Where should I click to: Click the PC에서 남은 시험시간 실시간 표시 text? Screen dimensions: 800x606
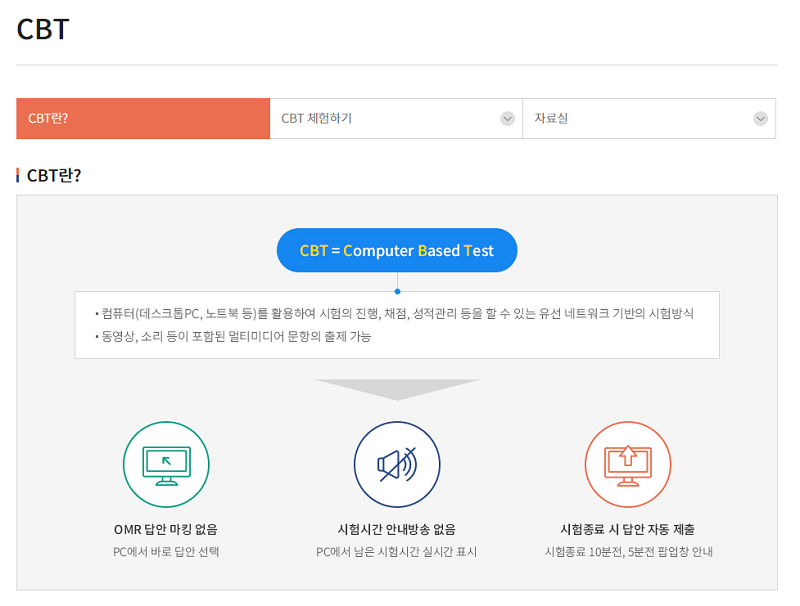396,552
